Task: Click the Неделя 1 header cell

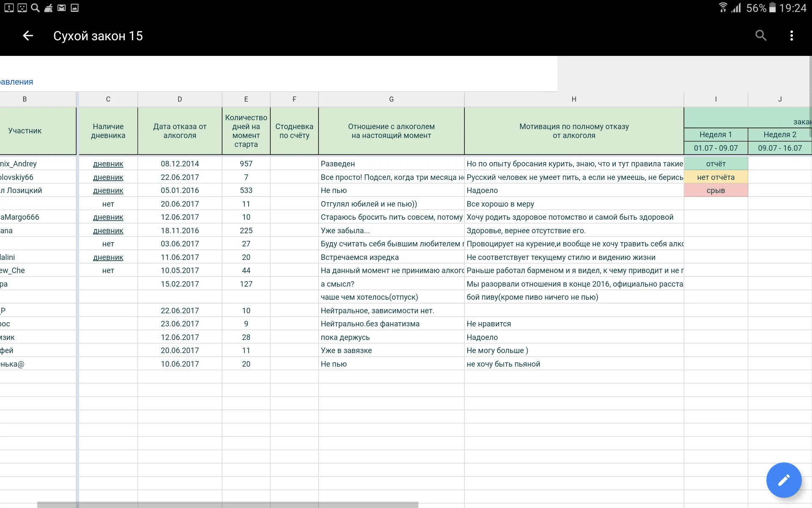Action: point(716,135)
